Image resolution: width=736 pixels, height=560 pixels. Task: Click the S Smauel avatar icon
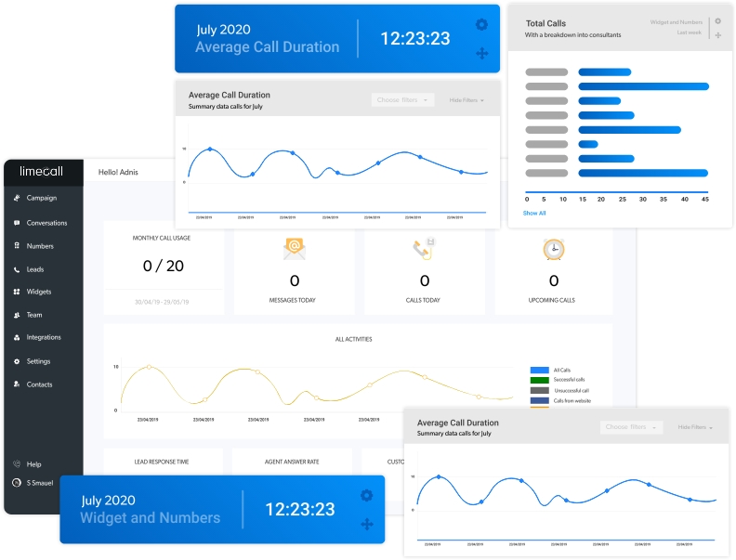click(17, 483)
